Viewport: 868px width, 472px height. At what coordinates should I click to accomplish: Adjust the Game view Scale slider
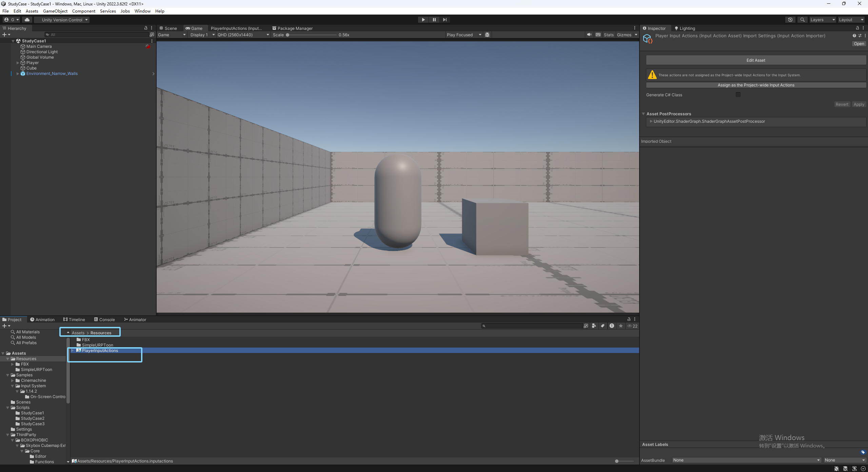tap(288, 35)
